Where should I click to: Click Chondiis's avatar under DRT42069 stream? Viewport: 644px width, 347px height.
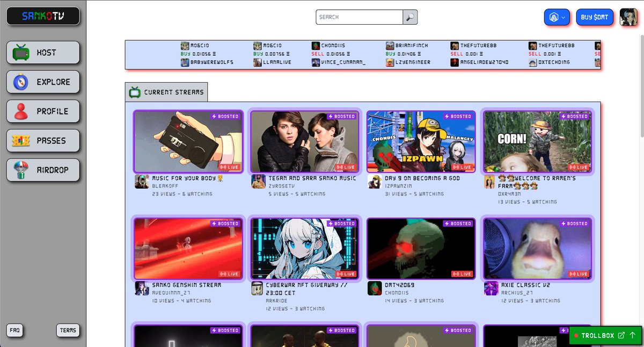tap(375, 288)
